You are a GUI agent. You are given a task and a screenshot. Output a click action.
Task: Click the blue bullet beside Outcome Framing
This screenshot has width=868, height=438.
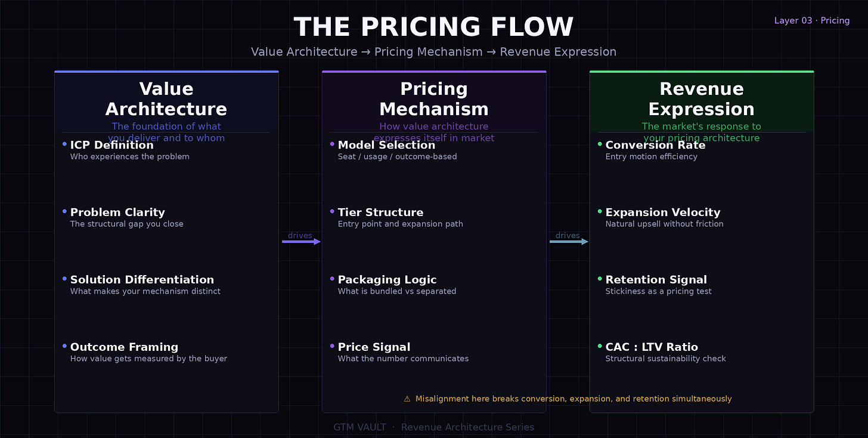(64, 346)
